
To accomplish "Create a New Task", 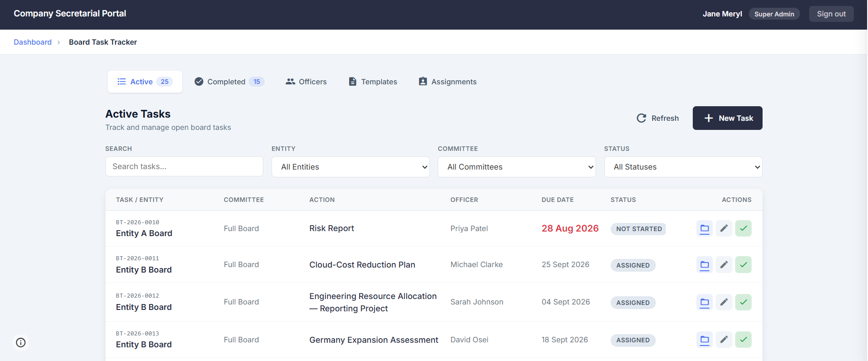I will point(727,118).
